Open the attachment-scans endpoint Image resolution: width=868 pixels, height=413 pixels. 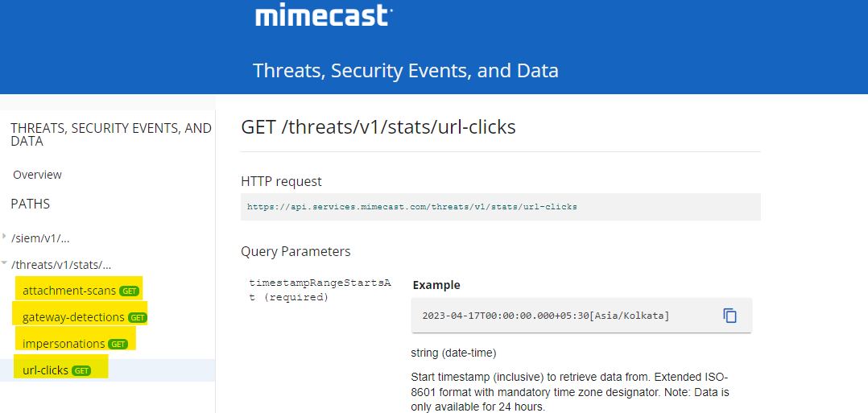coord(69,291)
